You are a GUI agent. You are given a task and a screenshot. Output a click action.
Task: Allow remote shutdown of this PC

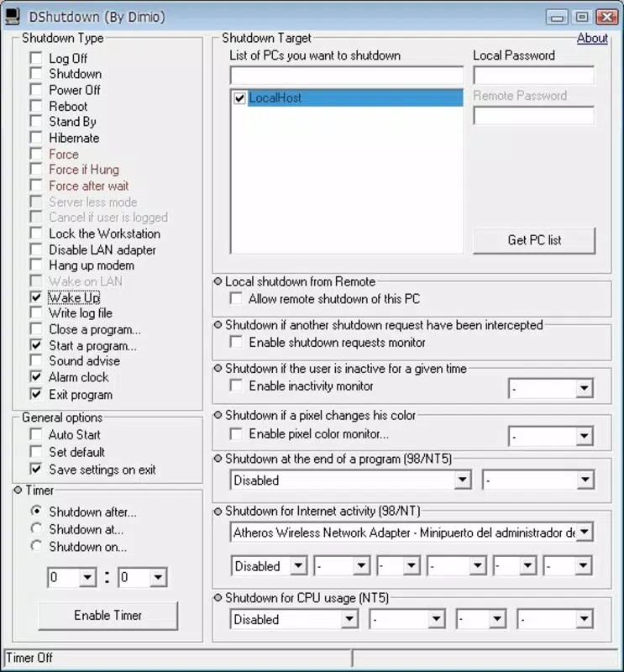coord(236,298)
